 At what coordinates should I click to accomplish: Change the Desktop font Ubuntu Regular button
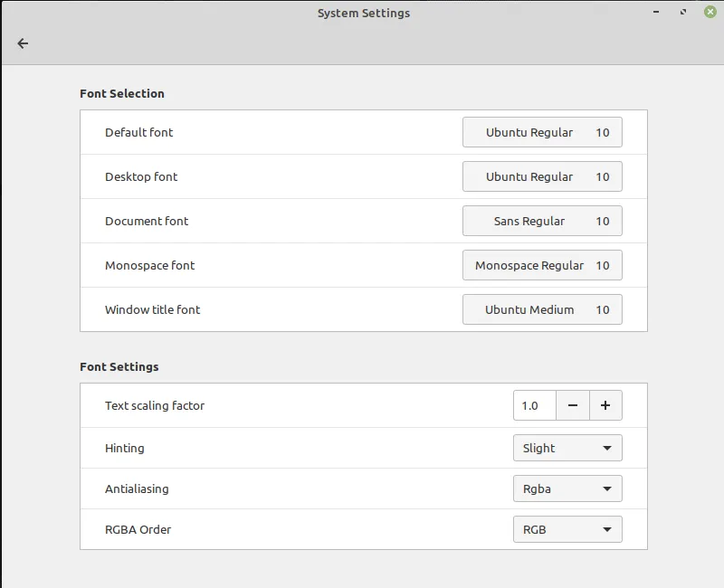(x=542, y=176)
